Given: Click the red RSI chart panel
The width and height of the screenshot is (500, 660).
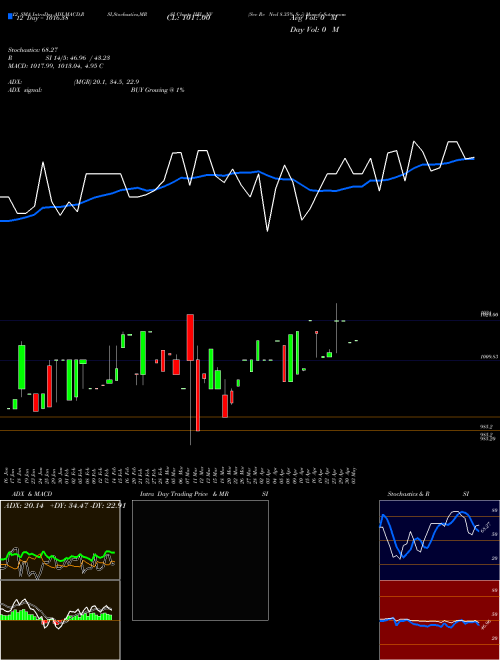Looking at the screenshot, I should 439,620.
